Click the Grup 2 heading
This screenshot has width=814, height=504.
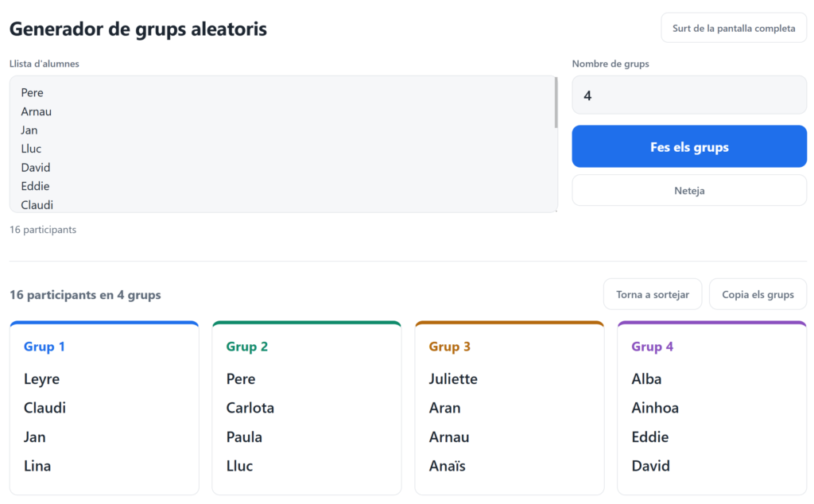point(247,347)
